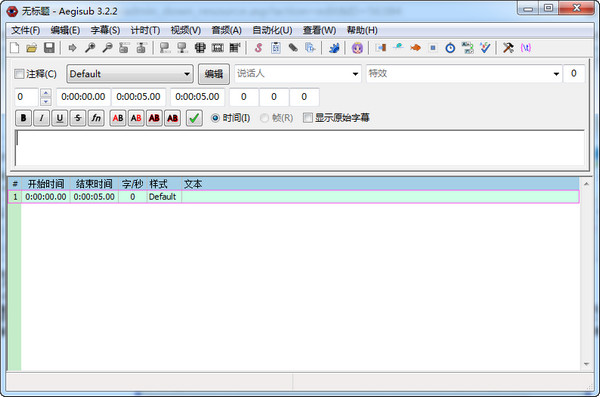
Task: Open the 视频(V) menu
Action: (186, 30)
